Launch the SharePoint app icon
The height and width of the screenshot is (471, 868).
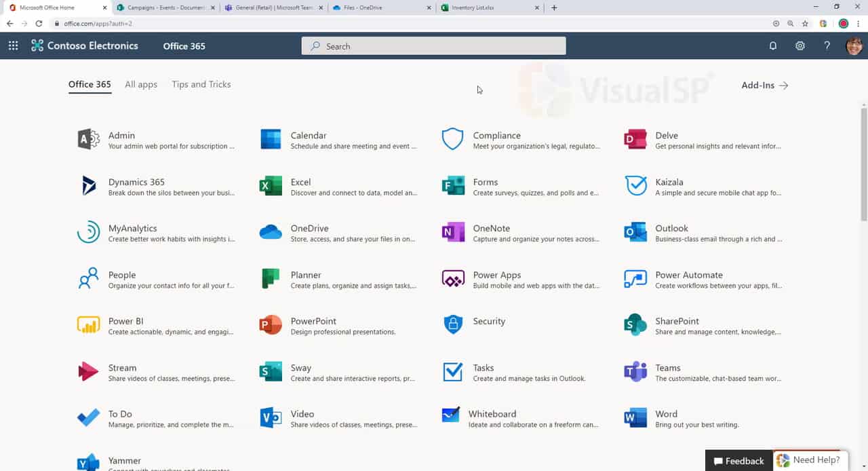[635, 324]
